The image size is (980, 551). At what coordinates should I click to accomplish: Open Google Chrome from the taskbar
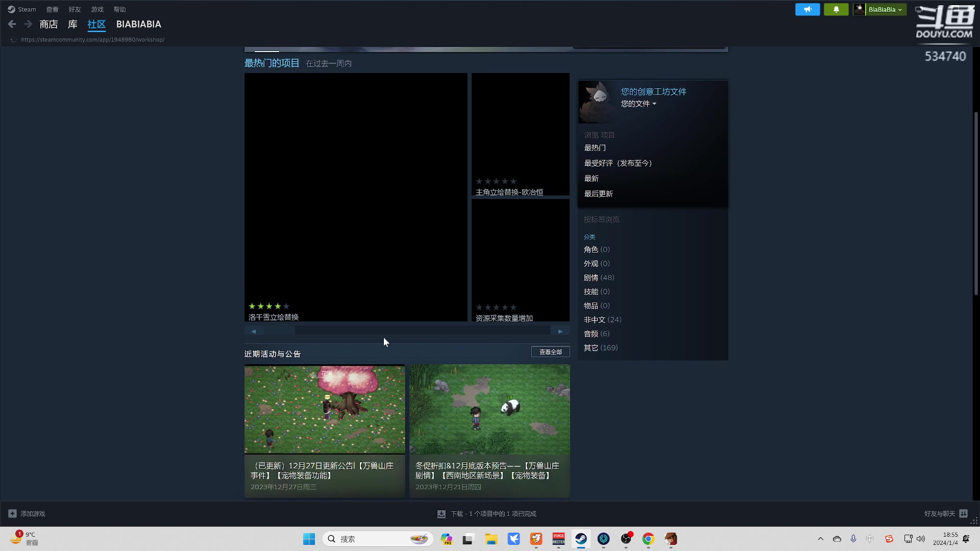coord(648,539)
